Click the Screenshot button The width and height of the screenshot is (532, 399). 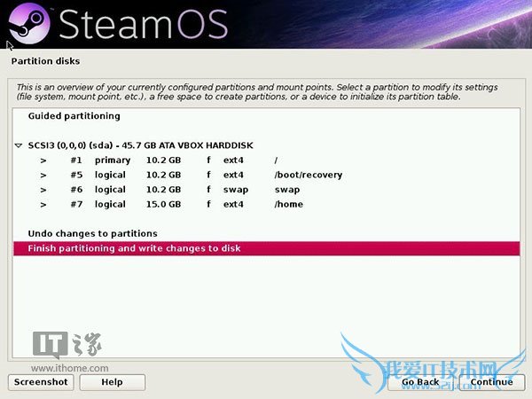tap(41, 382)
